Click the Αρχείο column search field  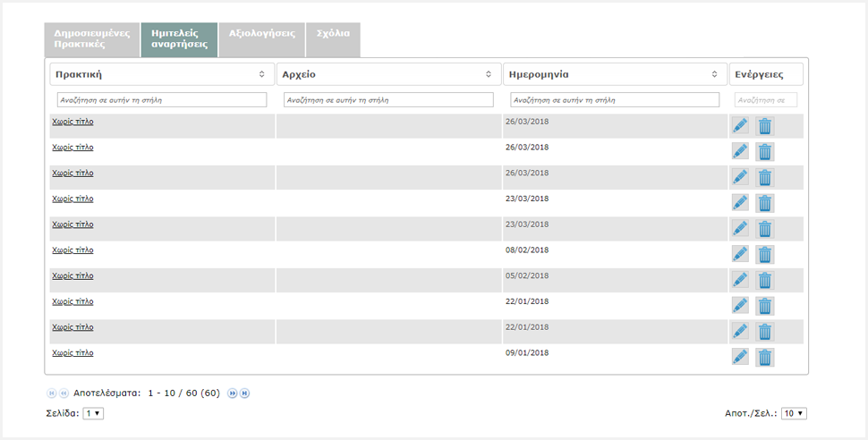388,100
